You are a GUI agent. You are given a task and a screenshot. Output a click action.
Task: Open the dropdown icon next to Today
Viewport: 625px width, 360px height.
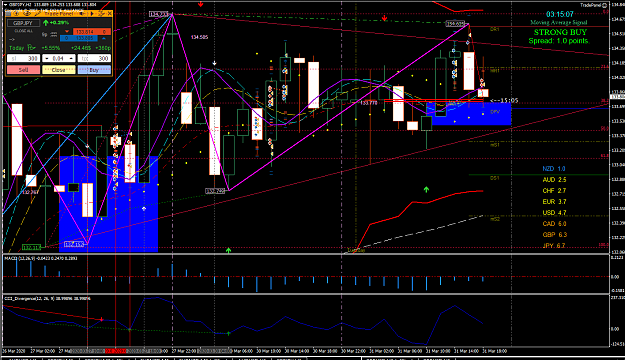tap(31, 47)
